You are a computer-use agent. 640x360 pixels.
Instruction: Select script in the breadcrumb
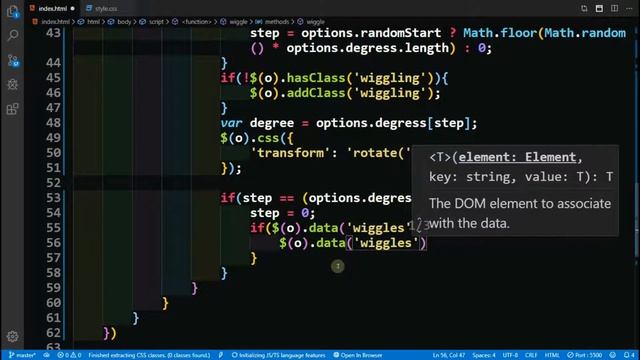point(156,22)
